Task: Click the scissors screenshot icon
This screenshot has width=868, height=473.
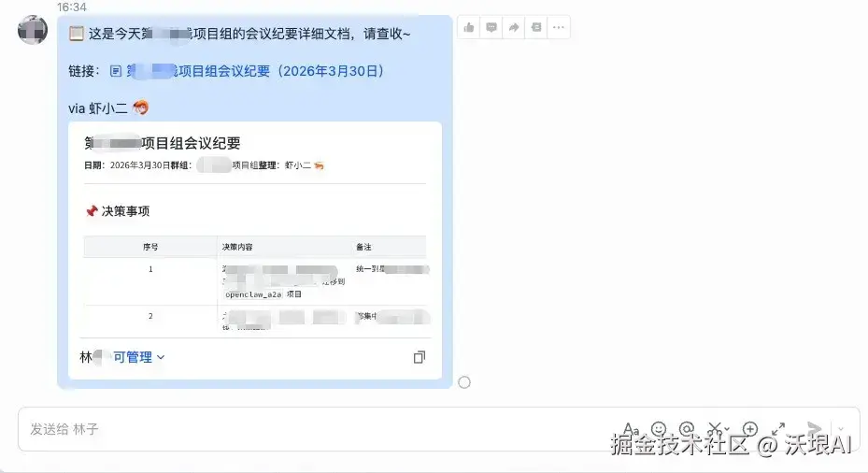Action: pos(714,429)
